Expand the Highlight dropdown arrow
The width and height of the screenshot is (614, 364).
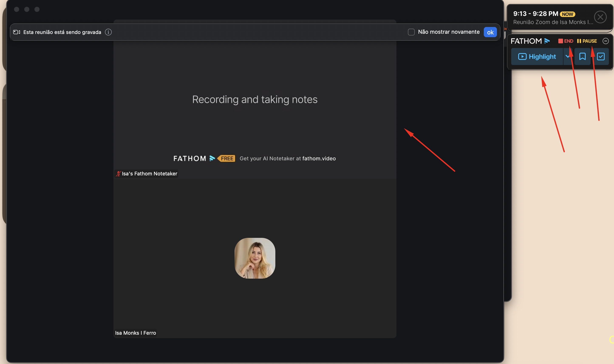coord(567,57)
